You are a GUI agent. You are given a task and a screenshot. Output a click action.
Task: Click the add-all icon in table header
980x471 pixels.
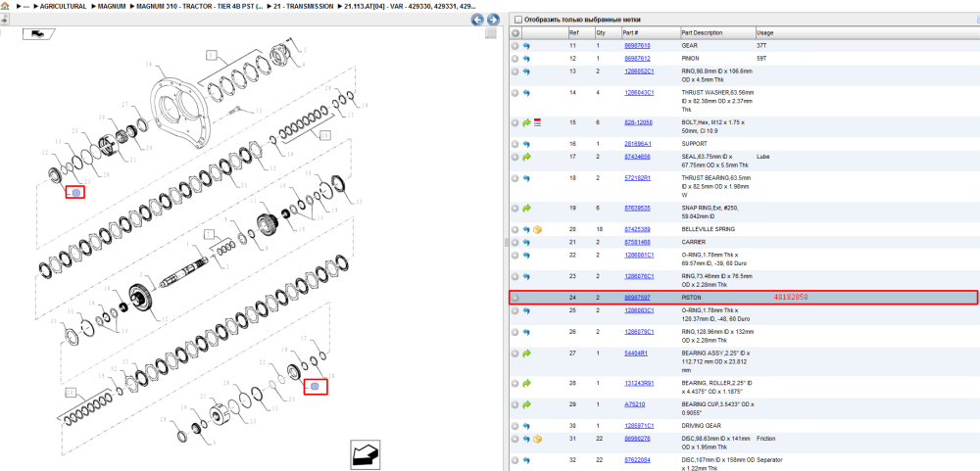click(515, 33)
